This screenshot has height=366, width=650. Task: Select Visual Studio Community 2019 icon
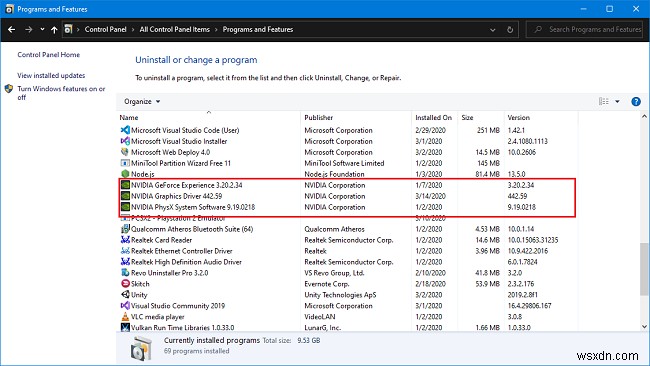[x=125, y=306]
